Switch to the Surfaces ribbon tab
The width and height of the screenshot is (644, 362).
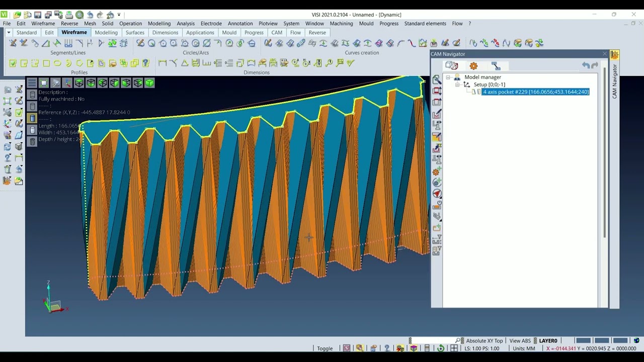coord(135,33)
